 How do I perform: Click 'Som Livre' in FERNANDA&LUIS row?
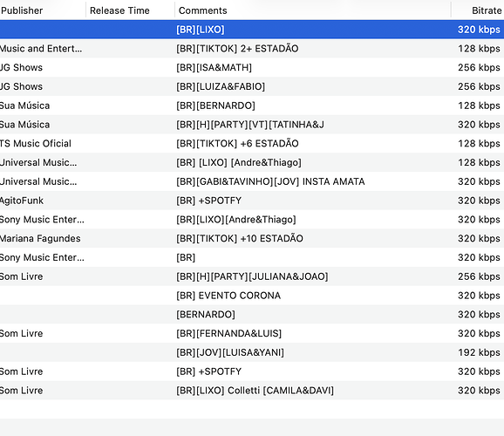[21, 333]
